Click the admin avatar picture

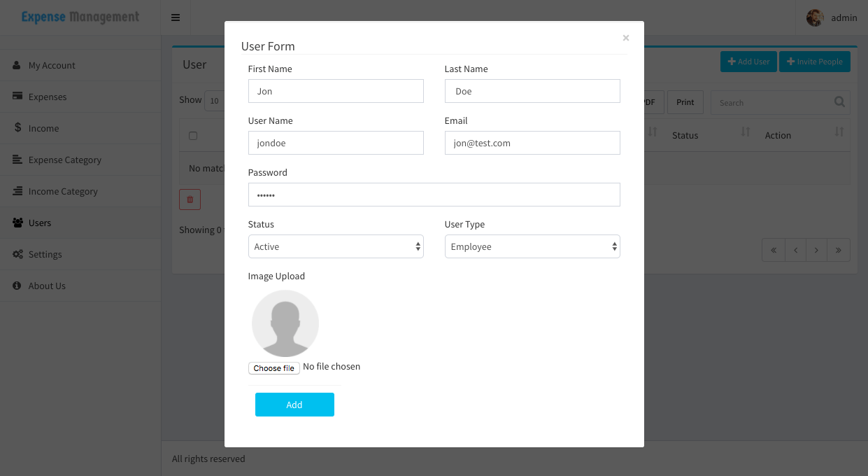[x=815, y=17]
